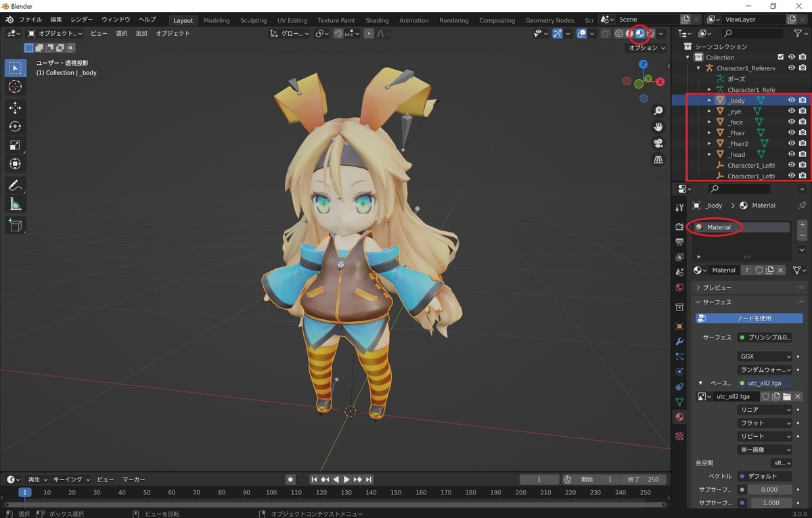Viewport: 812px width, 518px height.
Task: Switch perspective/orthographic with grid icon
Action: point(658,160)
